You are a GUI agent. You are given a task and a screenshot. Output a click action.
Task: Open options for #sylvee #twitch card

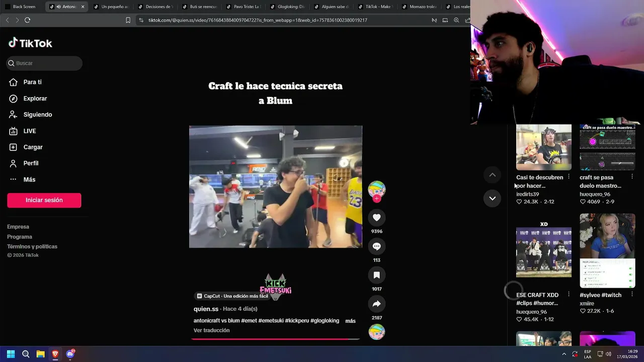point(632,294)
